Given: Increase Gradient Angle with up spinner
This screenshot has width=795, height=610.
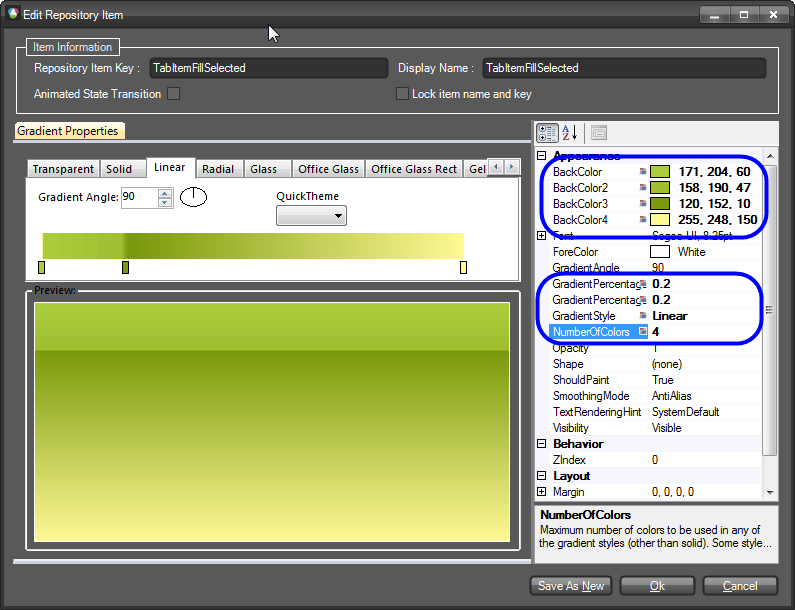Looking at the screenshot, I should click(x=165, y=193).
